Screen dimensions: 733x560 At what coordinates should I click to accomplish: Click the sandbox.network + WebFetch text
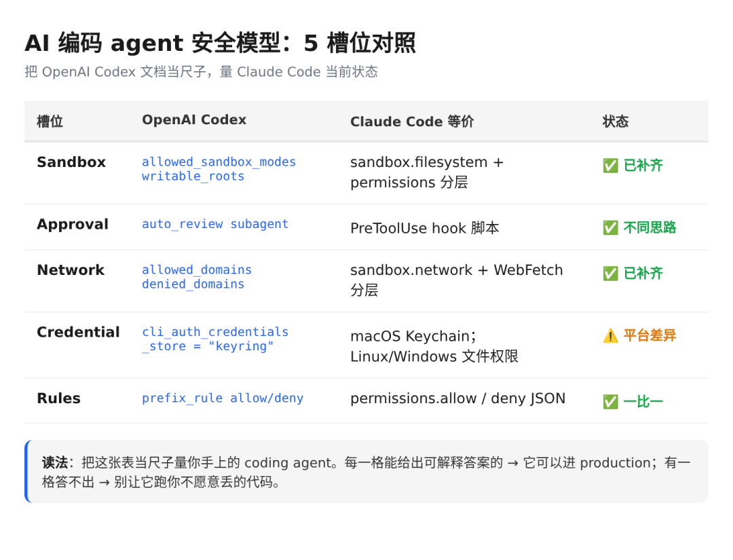click(x=457, y=270)
